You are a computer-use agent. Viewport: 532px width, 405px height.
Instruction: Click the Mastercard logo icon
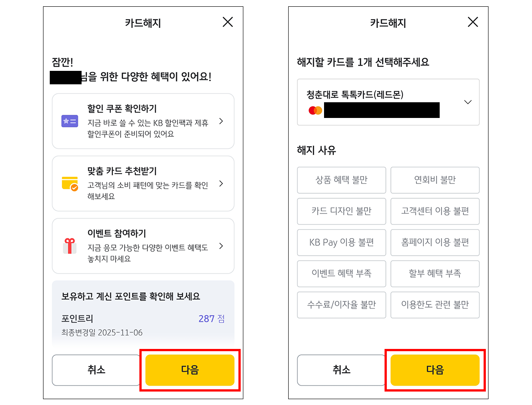point(316,110)
